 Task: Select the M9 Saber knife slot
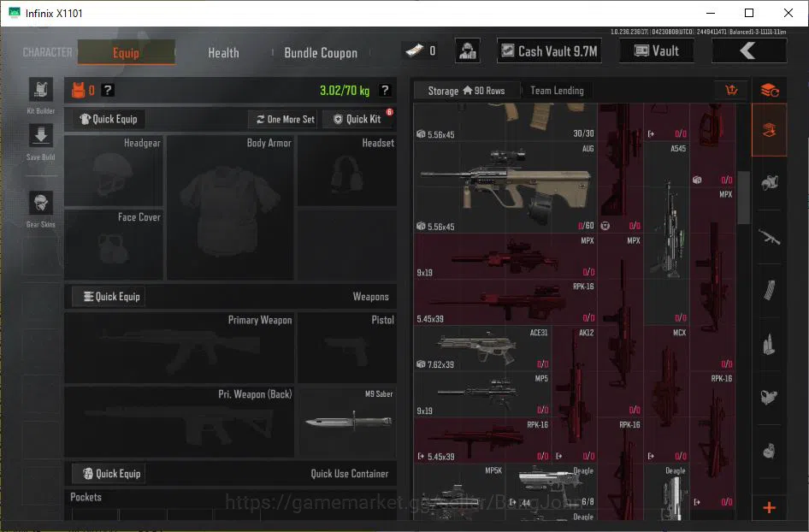point(347,422)
